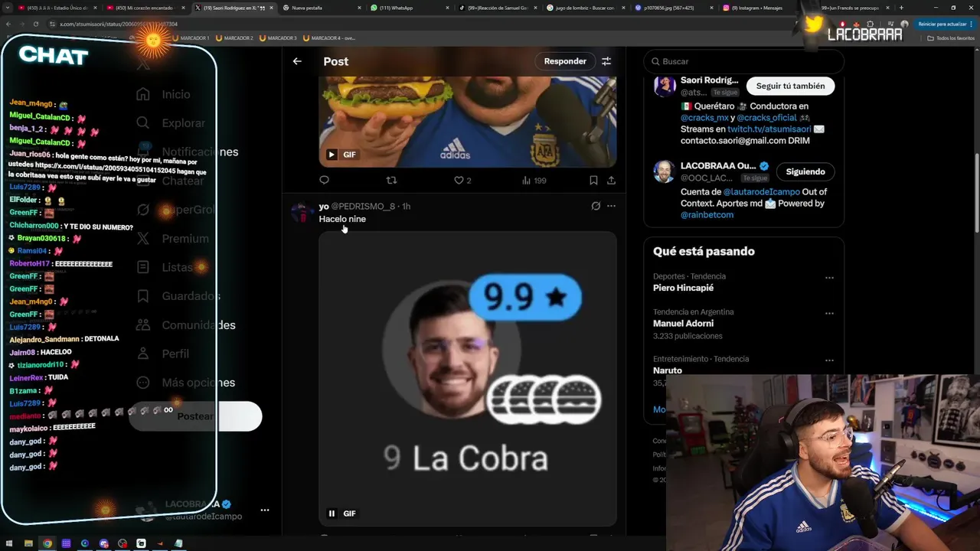
Task: Open more options on PEDRISMO_8 reply
Action: coord(611,206)
